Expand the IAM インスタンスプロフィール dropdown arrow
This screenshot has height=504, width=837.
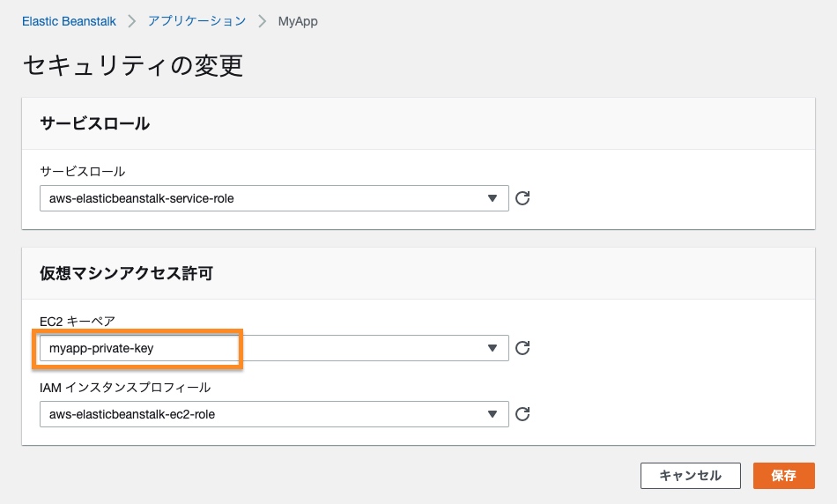tap(493, 414)
